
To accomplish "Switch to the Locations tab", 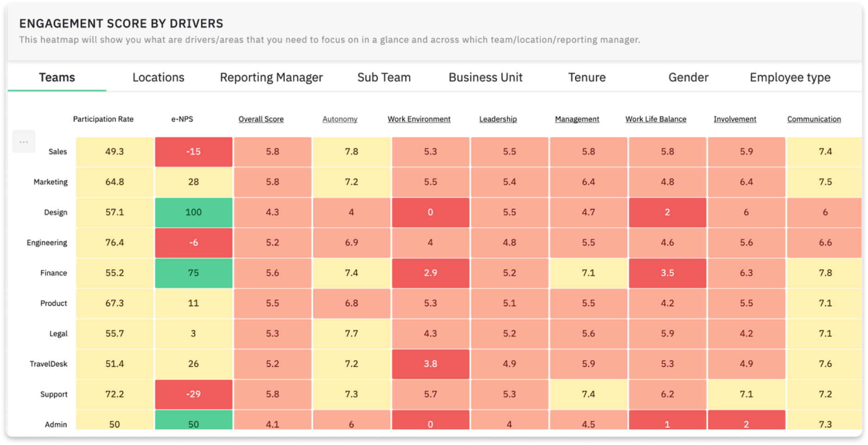I will pyautogui.click(x=158, y=77).
